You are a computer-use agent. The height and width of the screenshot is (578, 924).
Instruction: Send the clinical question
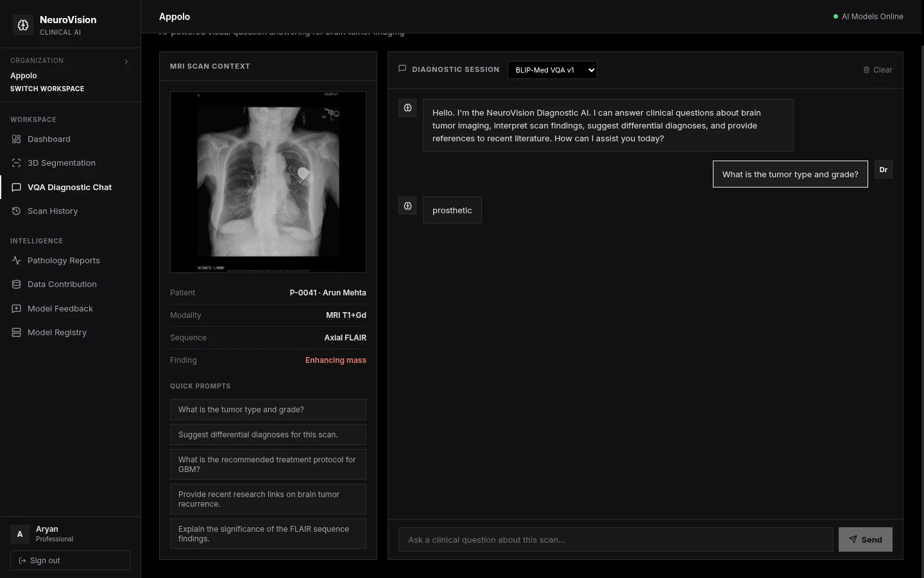(866, 539)
